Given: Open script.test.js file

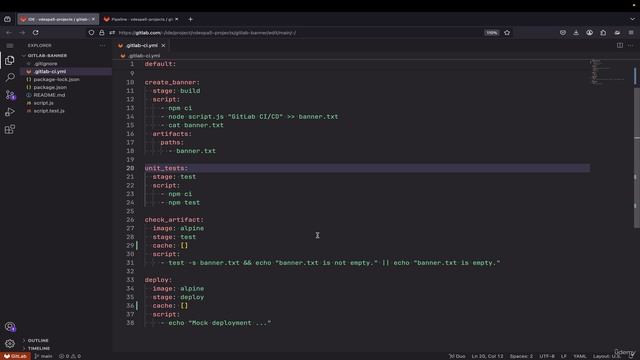Looking at the screenshot, I should click(49, 111).
